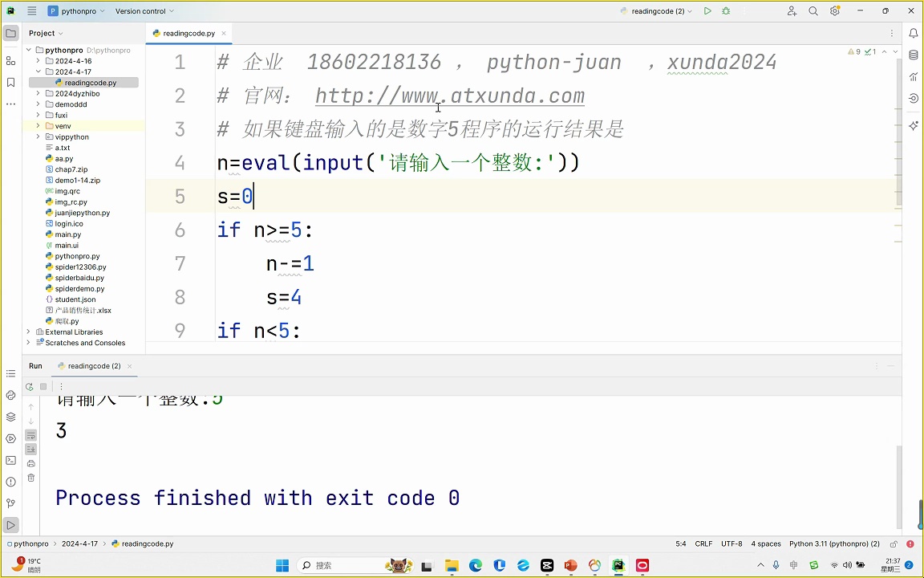Open the Terminal tool window
Image resolution: width=924 pixels, height=578 pixels.
click(10, 460)
